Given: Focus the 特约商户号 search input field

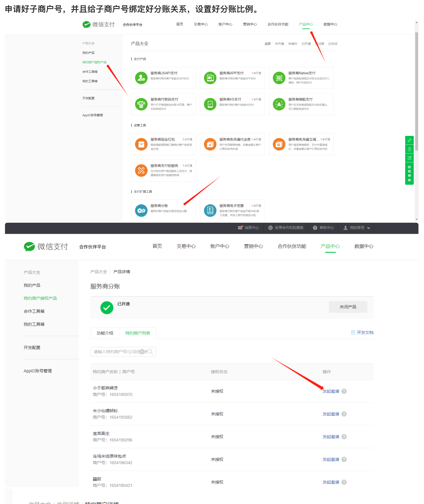Looking at the screenshot, I should coord(123,351).
